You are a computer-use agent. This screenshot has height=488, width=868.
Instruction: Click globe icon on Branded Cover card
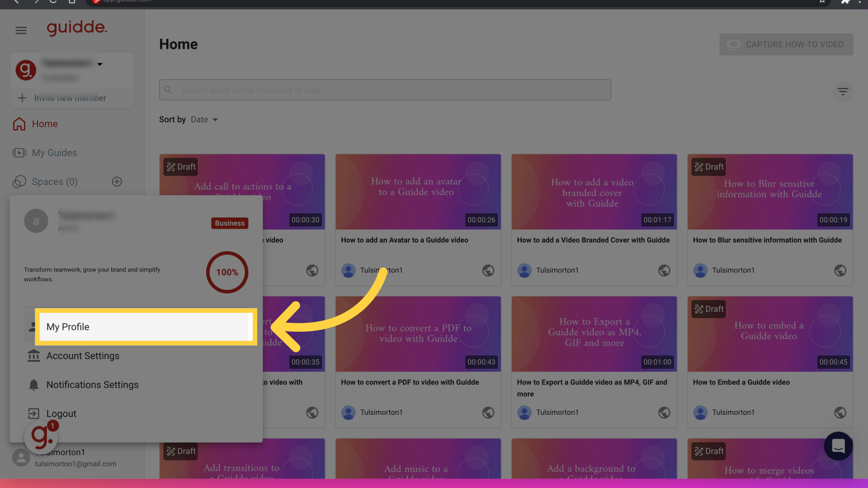click(x=664, y=271)
